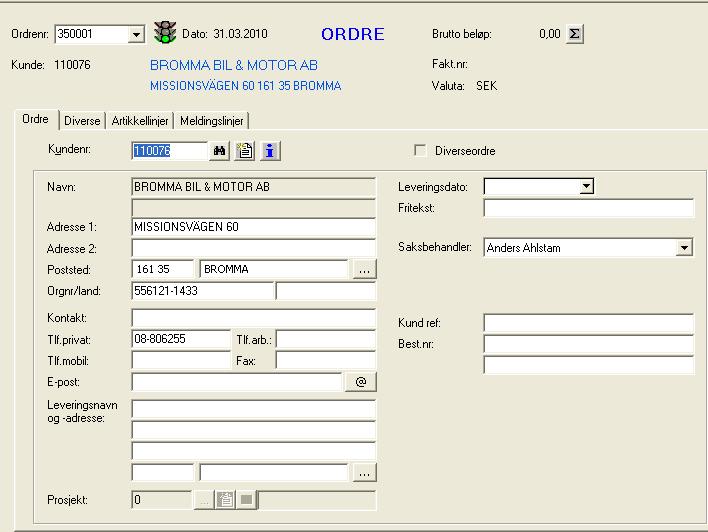This screenshot has height=532, width=708.
Task: Click the country field next to Orgnr
Action: [x=326, y=291]
